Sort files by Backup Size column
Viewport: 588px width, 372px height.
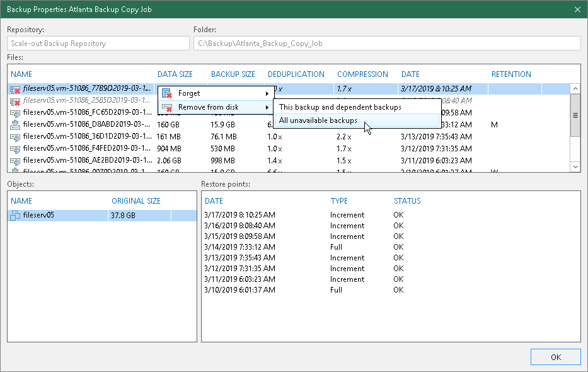pos(233,74)
